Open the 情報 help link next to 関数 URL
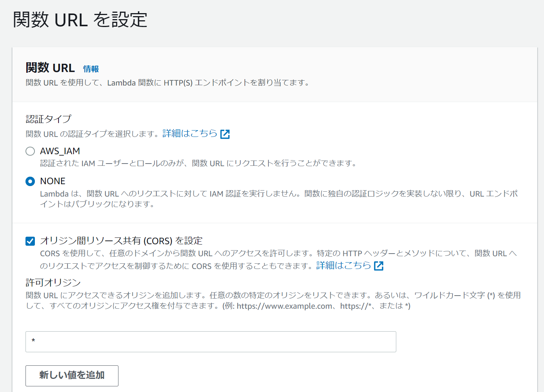This screenshot has height=392, width=544. point(90,69)
